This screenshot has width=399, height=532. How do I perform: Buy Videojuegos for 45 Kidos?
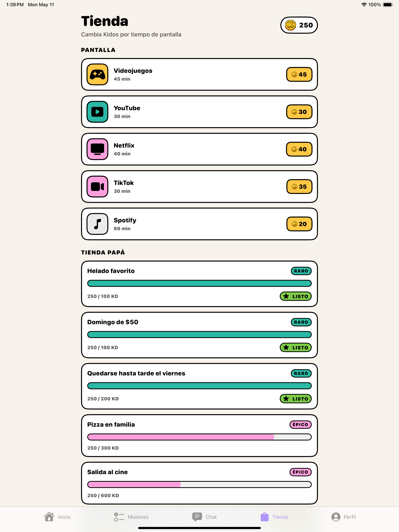(299, 74)
